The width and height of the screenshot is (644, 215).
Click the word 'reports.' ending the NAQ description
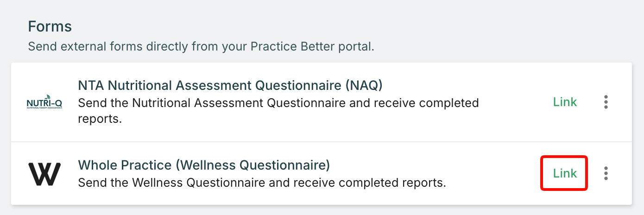pyautogui.click(x=100, y=119)
